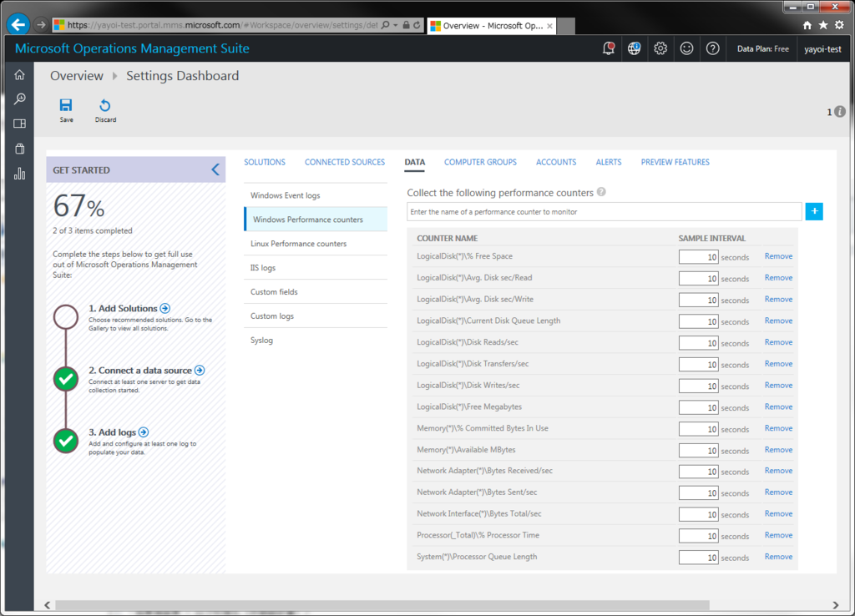
Task: Open the Accounts tab
Action: (x=556, y=162)
